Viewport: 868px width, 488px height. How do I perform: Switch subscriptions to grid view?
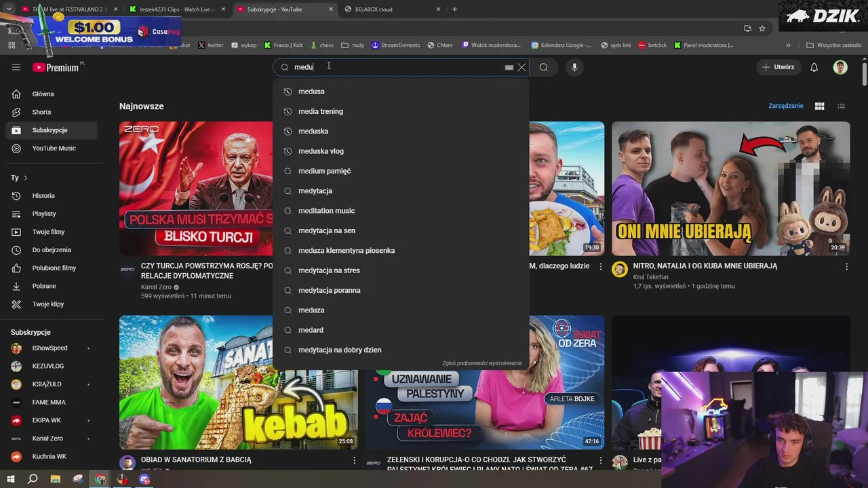point(819,106)
